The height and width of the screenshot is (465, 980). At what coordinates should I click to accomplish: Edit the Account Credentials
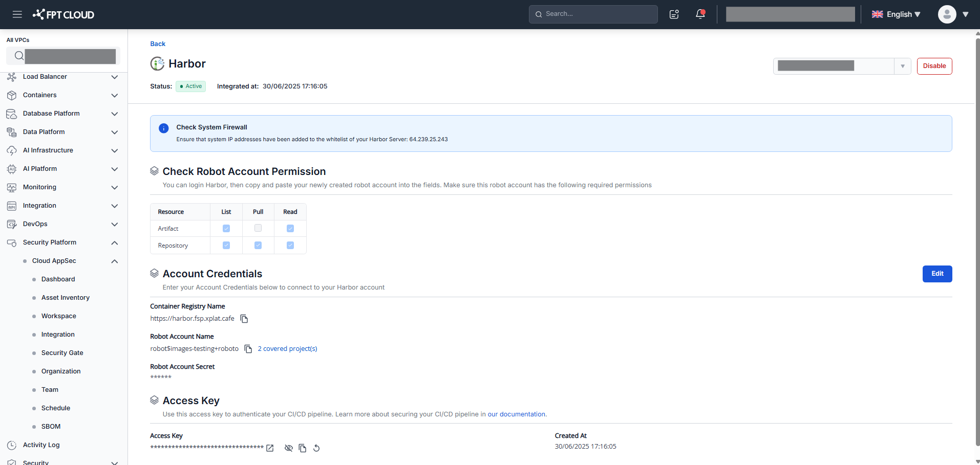(938, 274)
